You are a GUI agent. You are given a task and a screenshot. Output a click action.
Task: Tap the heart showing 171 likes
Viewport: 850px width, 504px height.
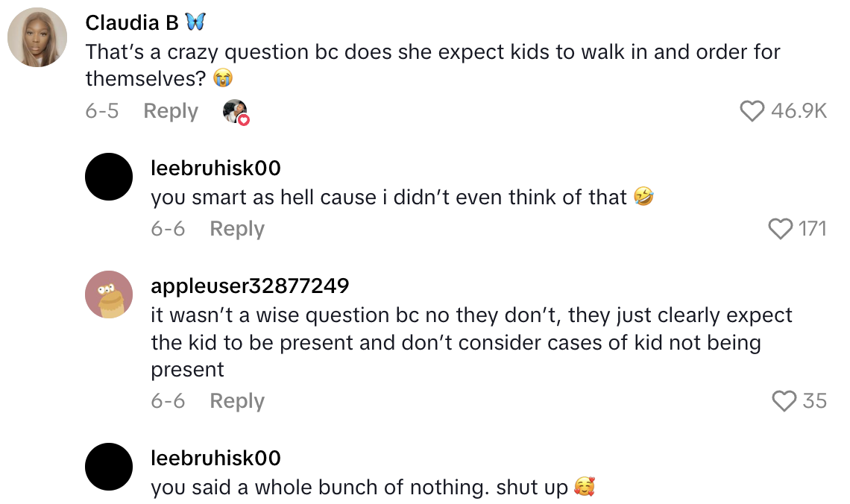[x=781, y=228]
